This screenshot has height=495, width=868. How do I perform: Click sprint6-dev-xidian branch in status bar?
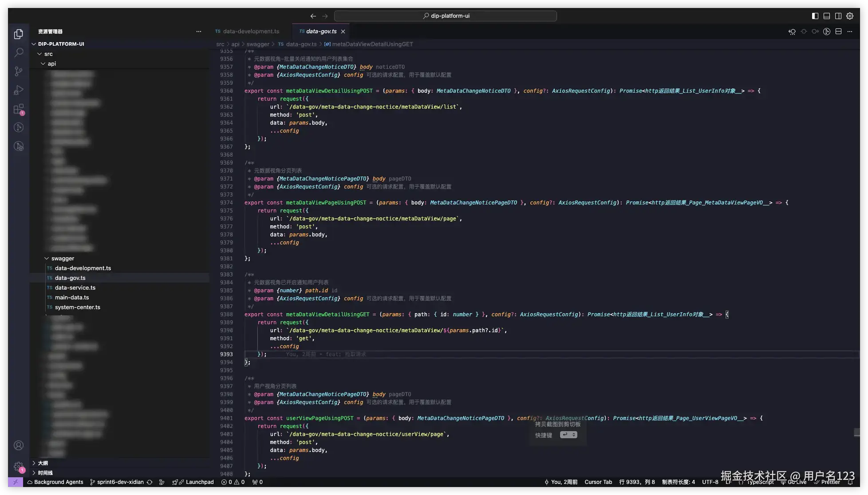pyautogui.click(x=120, y=482)
